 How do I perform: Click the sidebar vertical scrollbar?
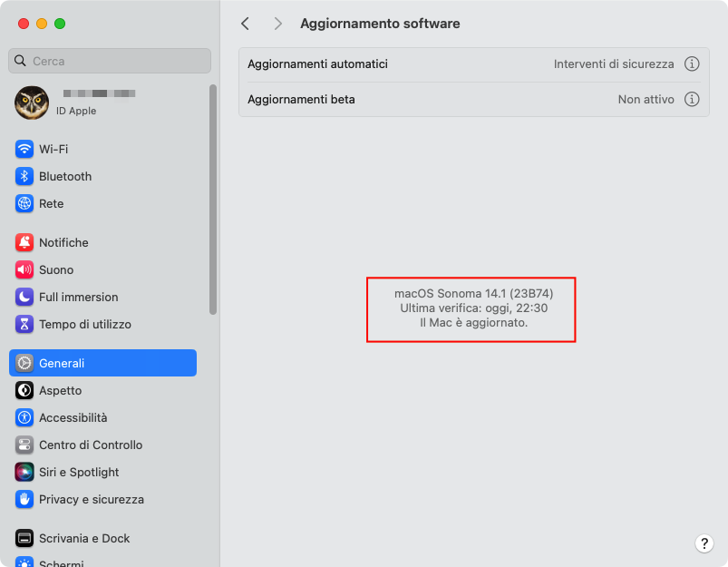pos(213,200)
